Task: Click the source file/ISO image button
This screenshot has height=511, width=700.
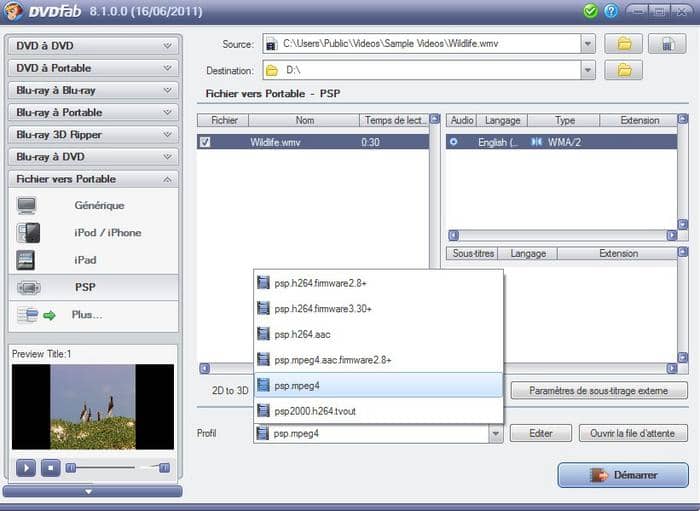Action: 667,44
